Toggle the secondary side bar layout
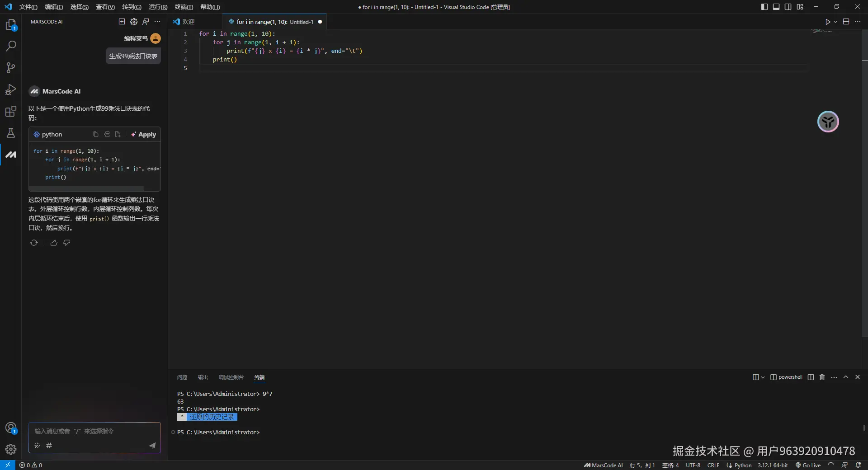 tap(788, 7)
